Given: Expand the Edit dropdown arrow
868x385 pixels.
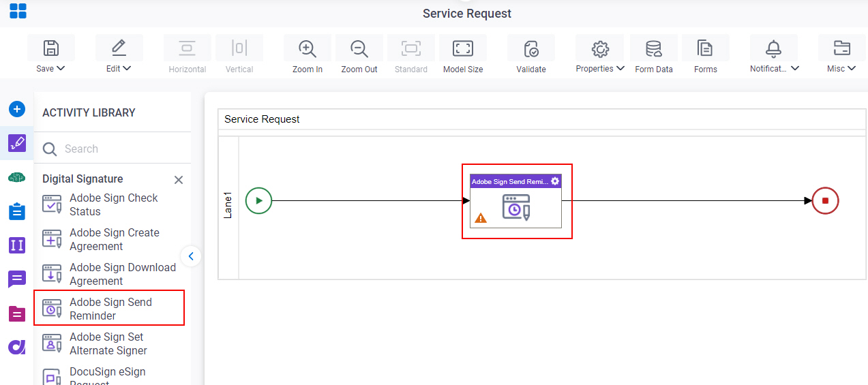Looking at the screenshot, I should (127, 68).
